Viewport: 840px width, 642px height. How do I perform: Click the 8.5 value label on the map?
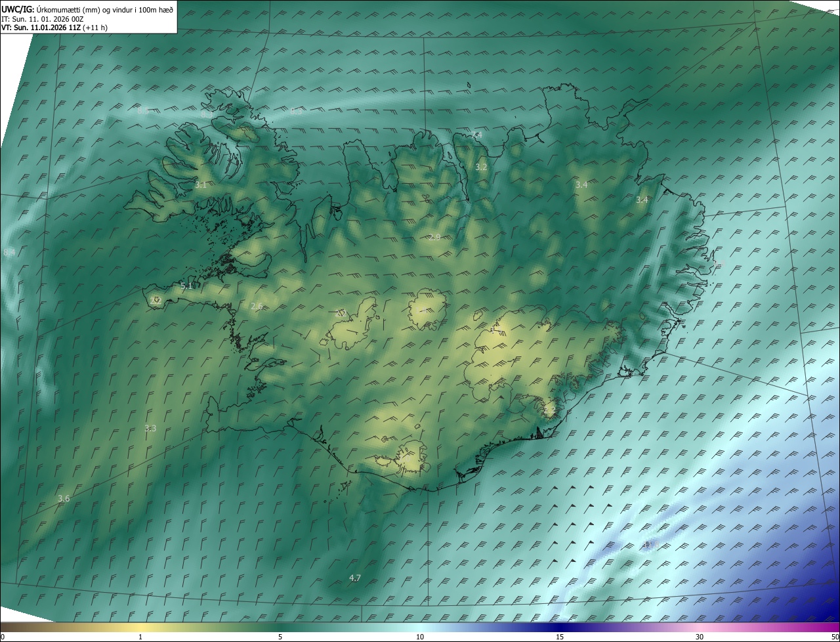(144, 110)
